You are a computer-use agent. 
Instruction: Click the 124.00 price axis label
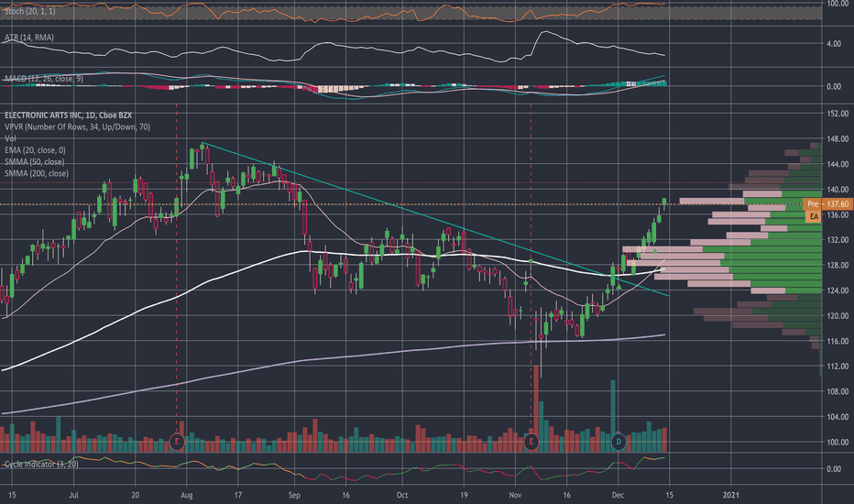(838, 290)
